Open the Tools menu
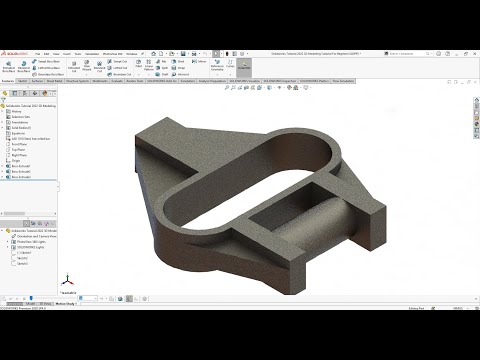Image resolution: width=480 pixels, height=360 pixels. tap(78, 54)
